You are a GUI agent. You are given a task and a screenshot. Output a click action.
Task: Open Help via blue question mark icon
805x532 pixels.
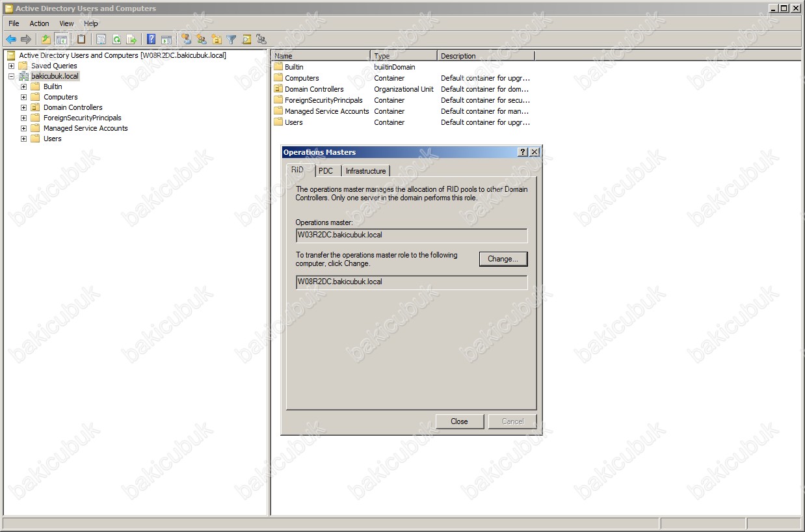pyautogui.click(x=151, y=40)
